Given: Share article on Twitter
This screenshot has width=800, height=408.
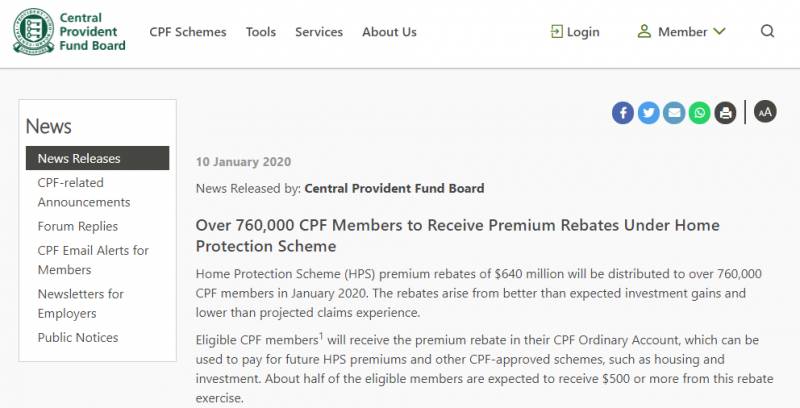Looking at the screenshot, I should [x=649, y=112].
